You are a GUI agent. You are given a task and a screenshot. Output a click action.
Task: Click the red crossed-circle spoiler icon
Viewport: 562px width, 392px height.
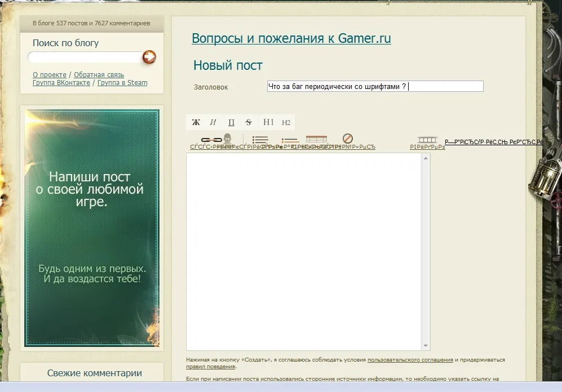tap(348, 139)
